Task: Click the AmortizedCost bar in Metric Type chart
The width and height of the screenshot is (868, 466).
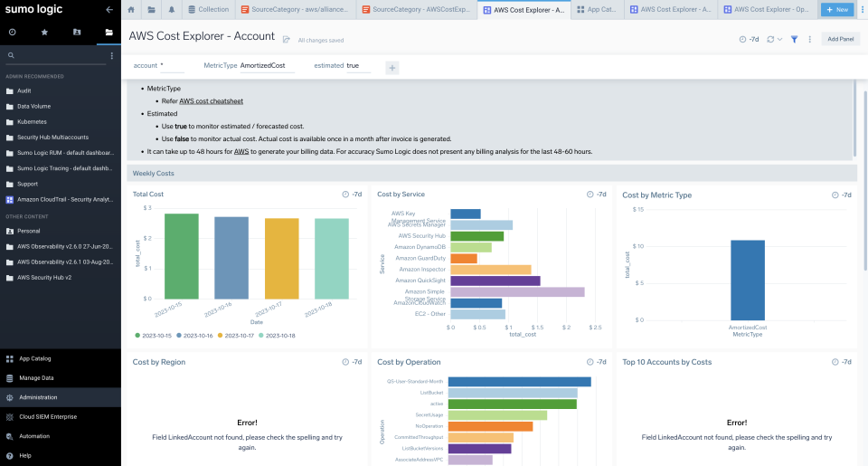Action: (x=748, y=280)
